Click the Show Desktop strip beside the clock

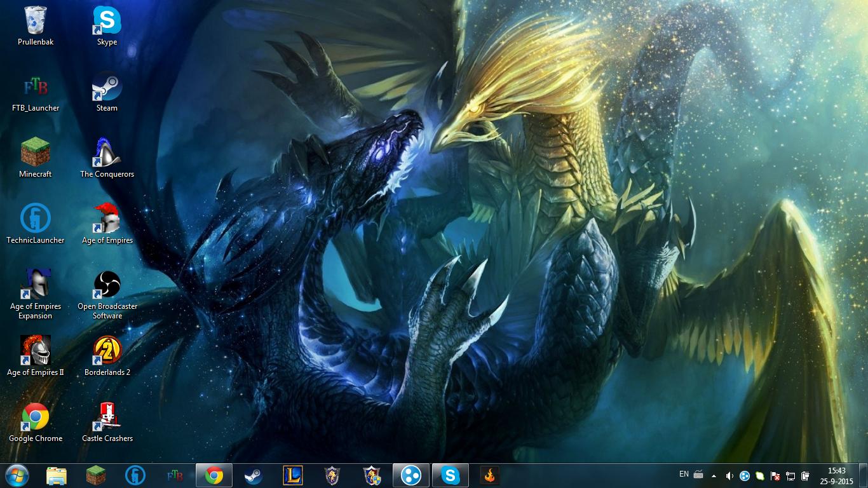tap(864, 475)
